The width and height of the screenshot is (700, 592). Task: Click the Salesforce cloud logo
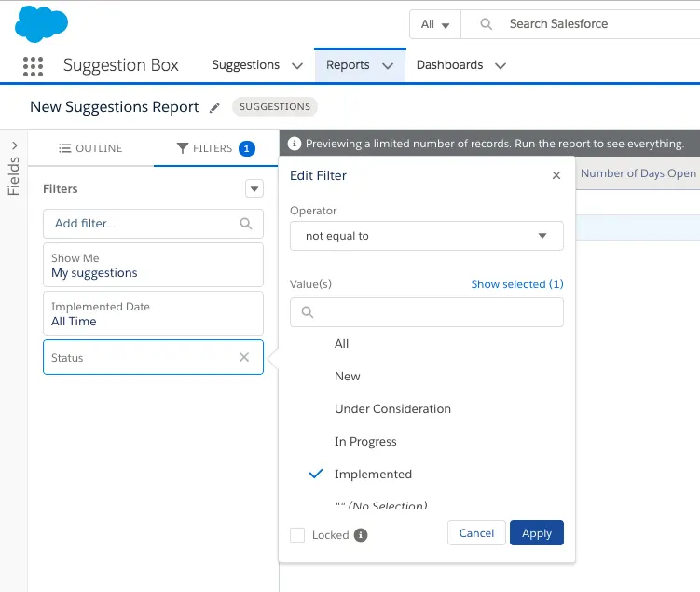pyautogui.click(x=41, y=24)
